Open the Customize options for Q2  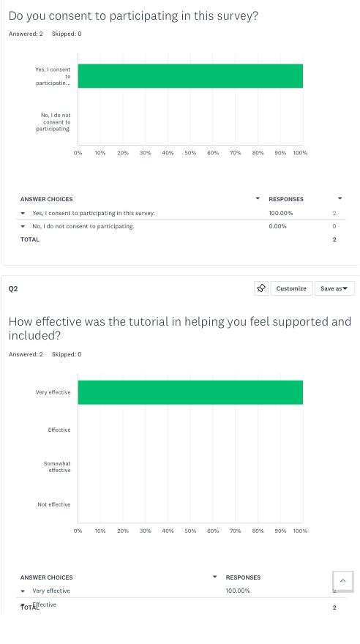(x=291, y=288)
